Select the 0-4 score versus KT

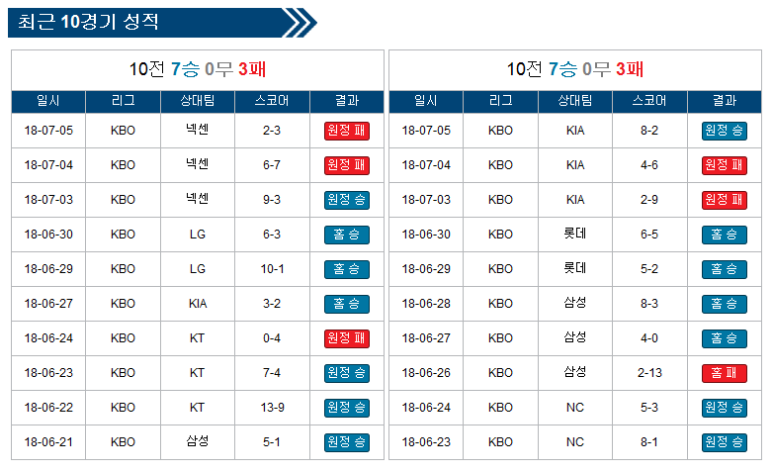272,338
